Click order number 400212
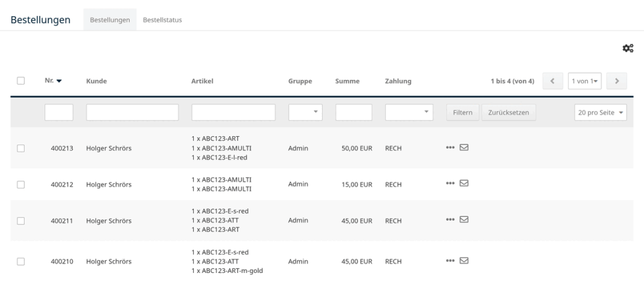This screenshot has height=289, width=644. (x=62, y=184)
